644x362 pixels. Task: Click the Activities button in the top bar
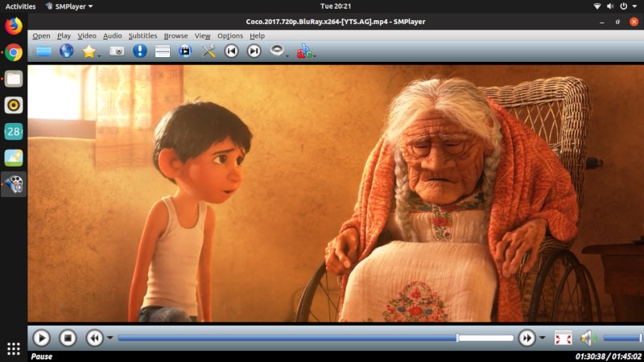tap(20, 6)
